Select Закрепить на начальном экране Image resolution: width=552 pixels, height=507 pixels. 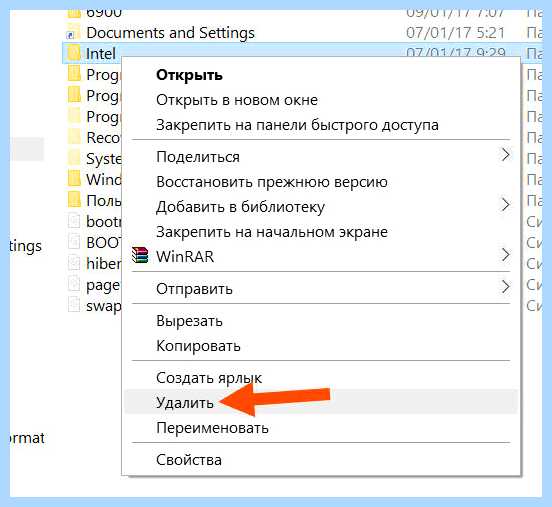321,232
